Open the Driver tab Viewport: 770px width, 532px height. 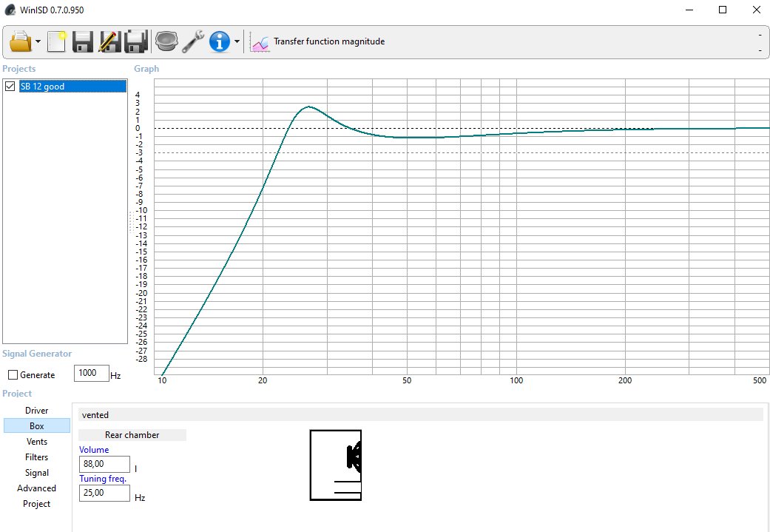37,410
